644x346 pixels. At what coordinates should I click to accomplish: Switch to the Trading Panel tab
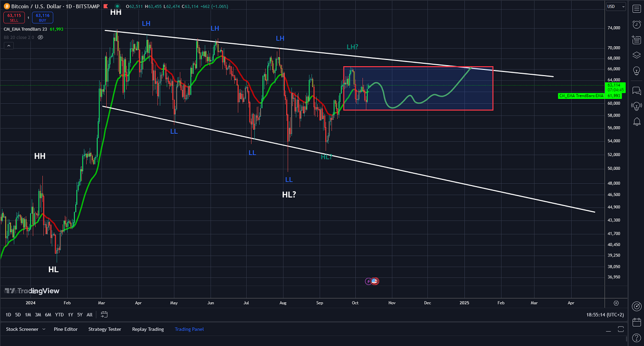(x=189, y=329)
